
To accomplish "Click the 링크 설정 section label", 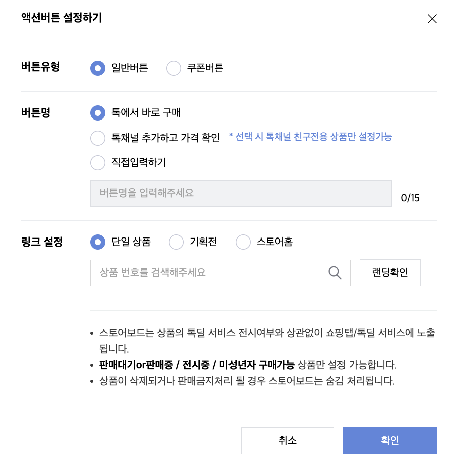I will 42,242.
